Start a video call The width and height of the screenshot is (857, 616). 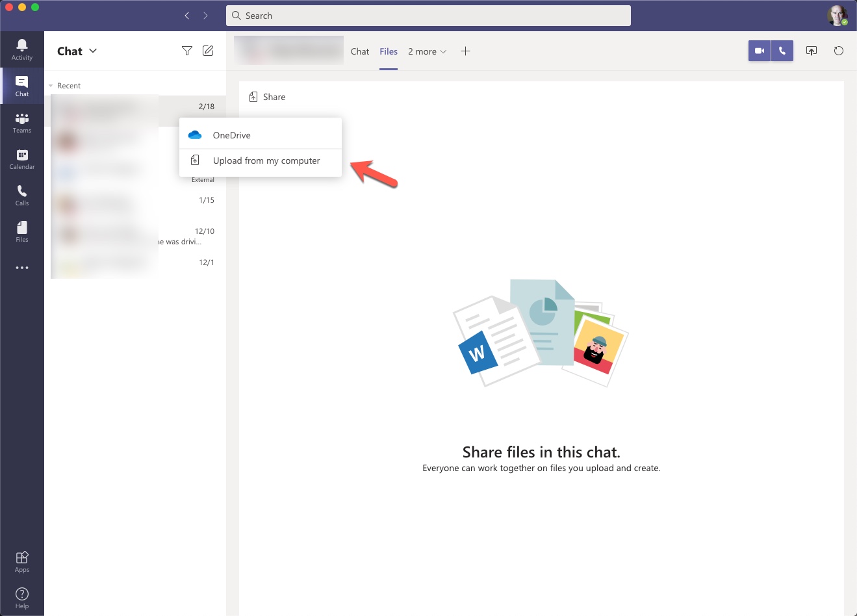point(759,50)
